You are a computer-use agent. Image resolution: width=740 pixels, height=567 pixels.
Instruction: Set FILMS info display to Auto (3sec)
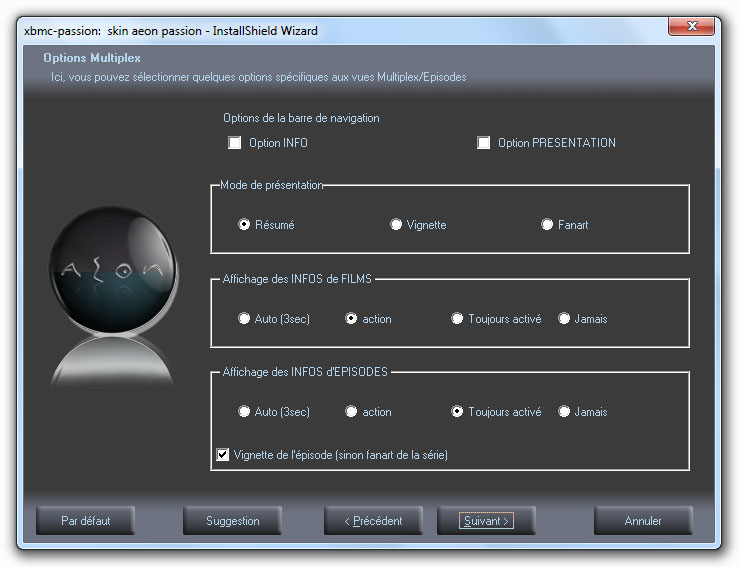244,319
